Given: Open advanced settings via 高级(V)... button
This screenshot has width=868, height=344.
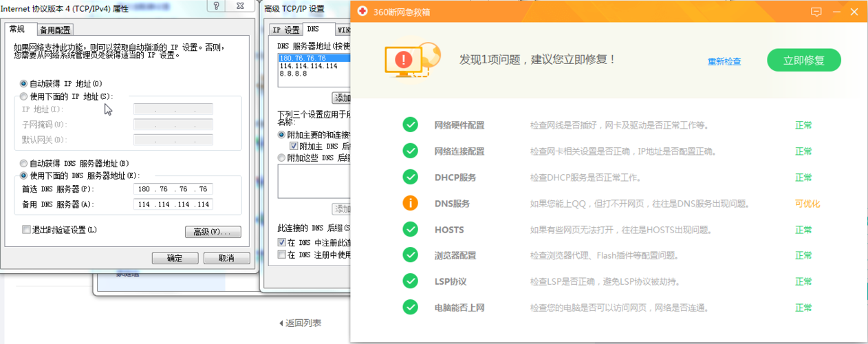Looking at the screenshot, I should 213,232.
